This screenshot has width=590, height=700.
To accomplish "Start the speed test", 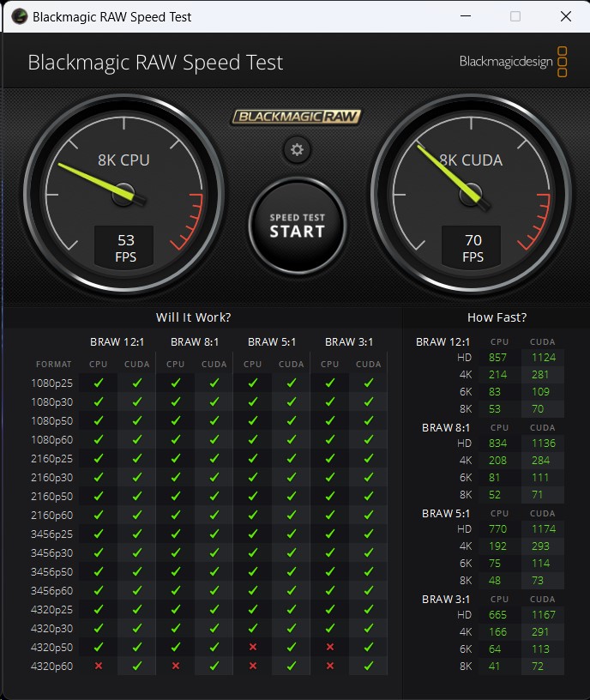I will point(298,226).
